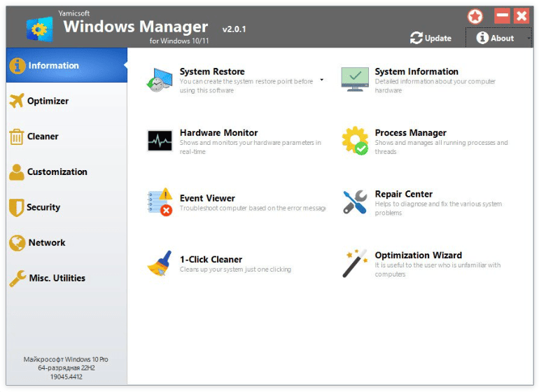The width and height of the screenshot is (539, 392).
Task: Click the Windows Manager gear logo
Action: [39, 29]
